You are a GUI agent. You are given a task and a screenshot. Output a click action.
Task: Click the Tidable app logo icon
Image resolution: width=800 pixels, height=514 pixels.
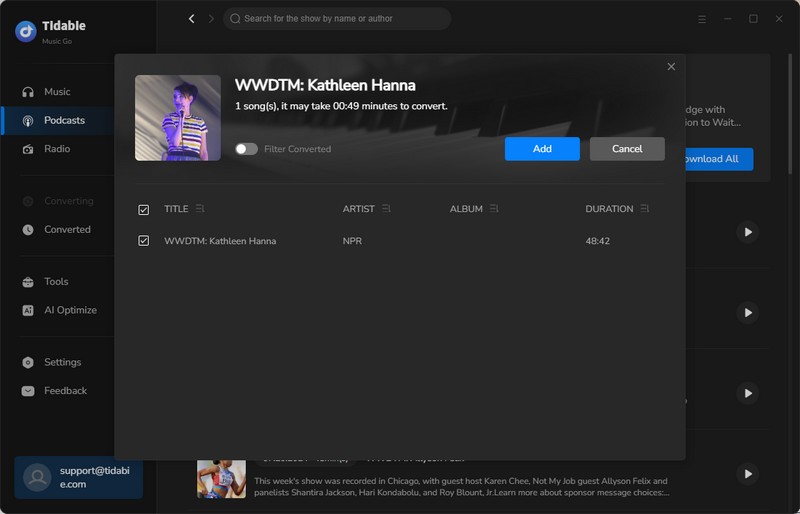point(26,31)
